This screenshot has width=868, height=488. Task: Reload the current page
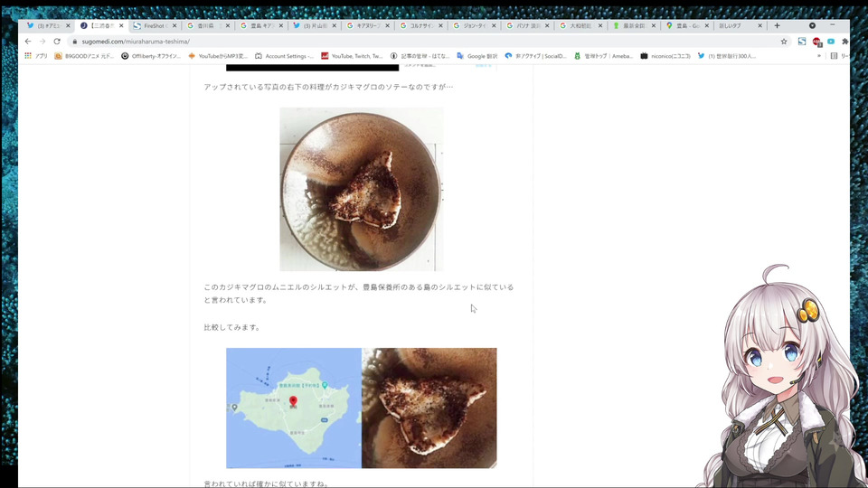click(x=56, y=42)
